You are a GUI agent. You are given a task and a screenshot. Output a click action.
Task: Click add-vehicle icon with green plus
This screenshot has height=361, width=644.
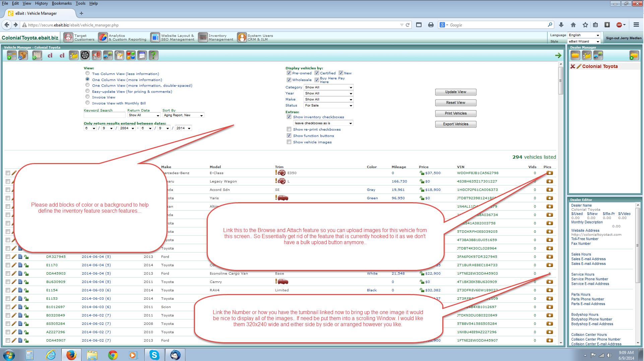[x=11, y=55]
